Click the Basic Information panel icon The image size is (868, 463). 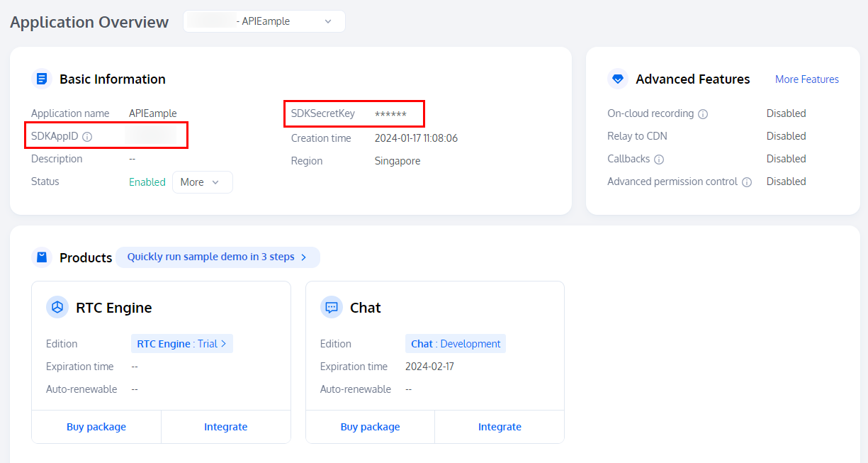click(42, 79)
